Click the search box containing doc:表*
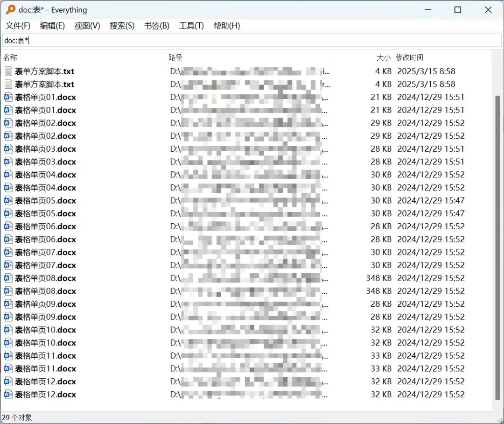Screen dimensions: 504x424 click(252, 41)
